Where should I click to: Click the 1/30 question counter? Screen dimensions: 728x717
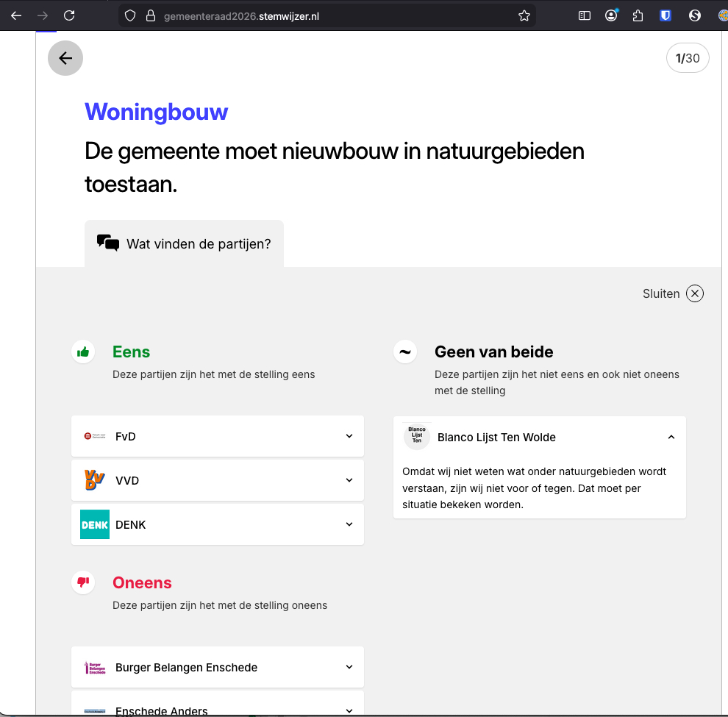click(x=687, y=58)
